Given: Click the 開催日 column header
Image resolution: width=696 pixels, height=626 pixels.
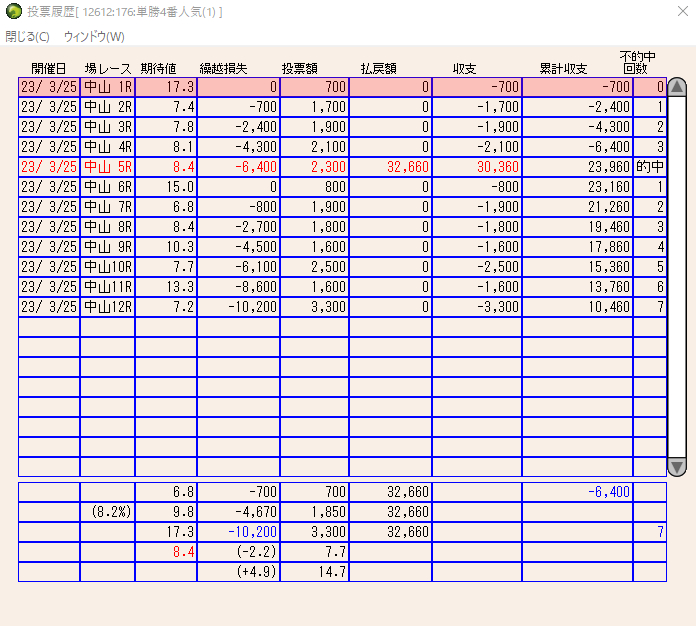Looking at the screenshot, I should click(49, 69).
